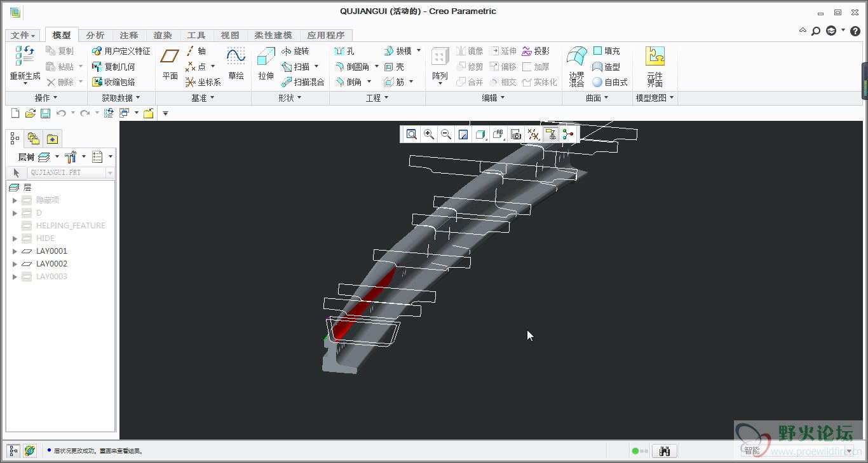Switch to the 分析 ribbon tab

pos(95,36)
